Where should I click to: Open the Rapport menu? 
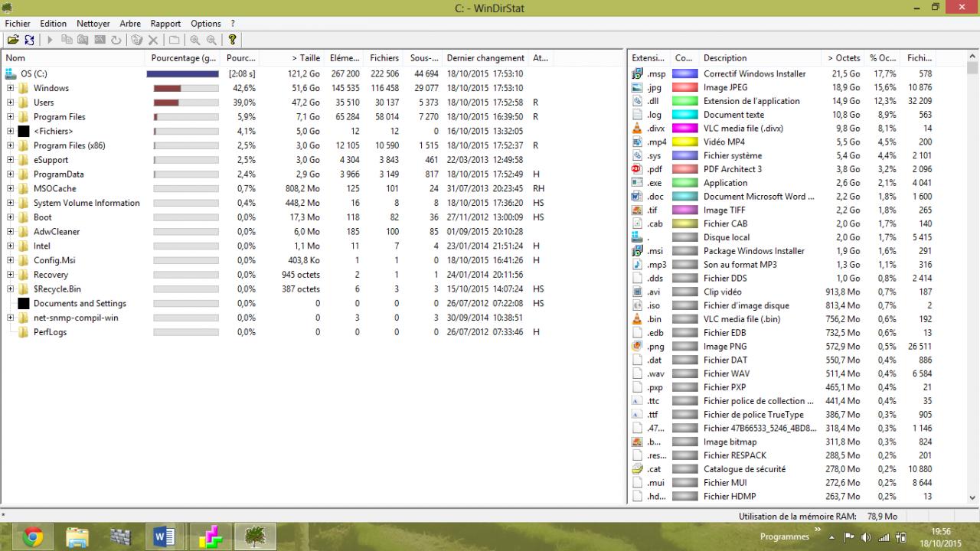166,24
